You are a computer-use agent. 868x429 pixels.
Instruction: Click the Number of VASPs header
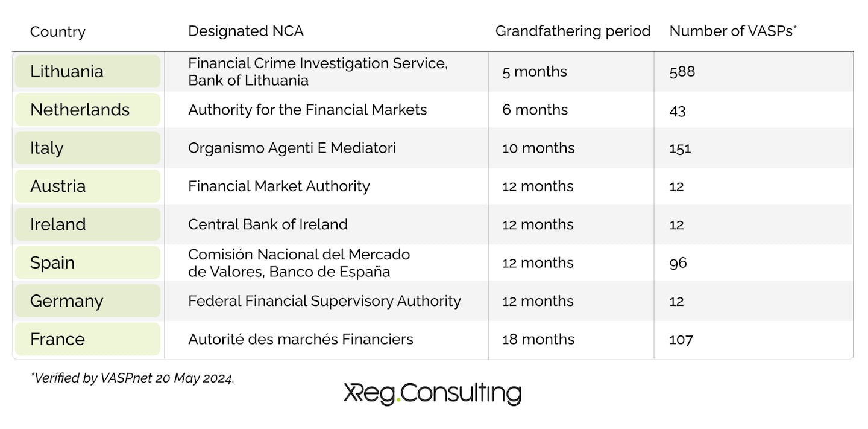733,31
